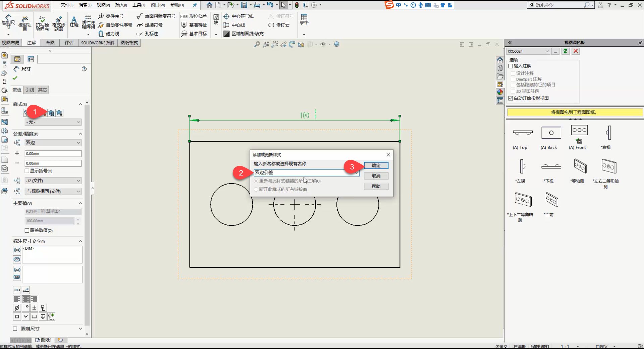Check Import Annotations (输入注解)

tap(511, 66)
